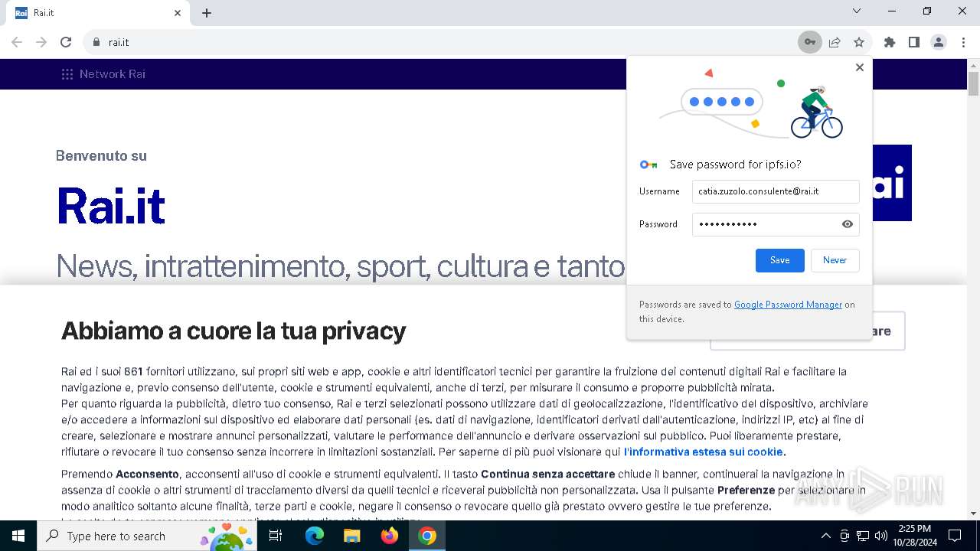Bookmark this tab with the star icon
980x551 pixels.
[859, 42]
